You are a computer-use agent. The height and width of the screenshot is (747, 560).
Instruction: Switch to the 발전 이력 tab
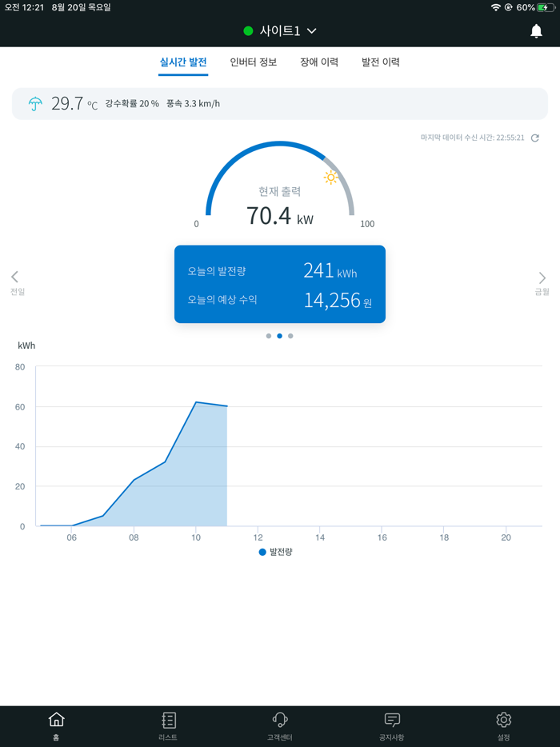click(381, 62)
